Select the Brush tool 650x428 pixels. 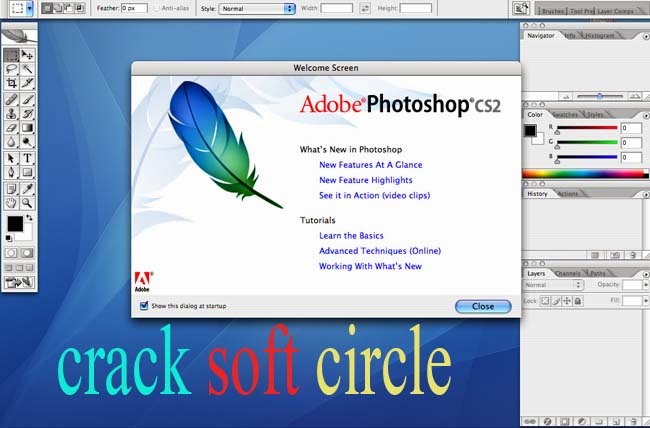(27, 100)
